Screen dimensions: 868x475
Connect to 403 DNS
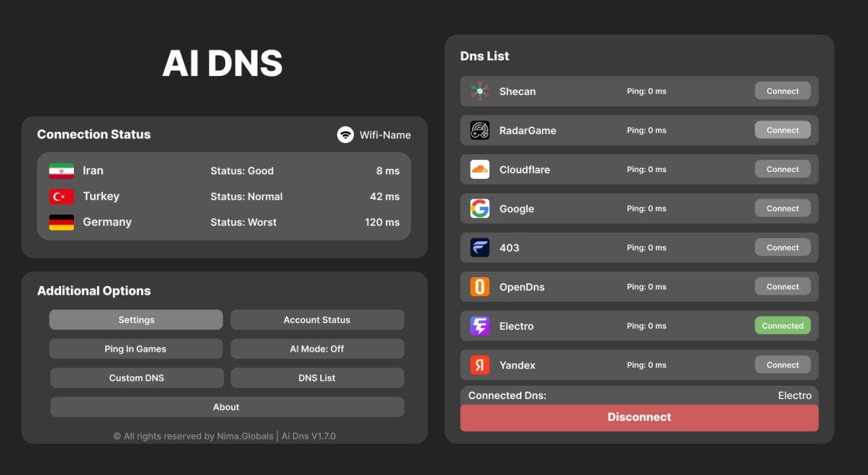(x=783, y=247)
